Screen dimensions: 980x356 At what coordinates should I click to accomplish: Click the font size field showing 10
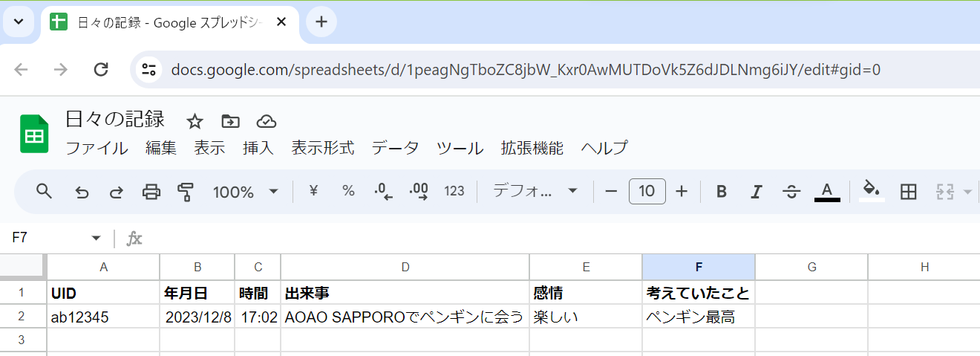click(x=647, y=192)
